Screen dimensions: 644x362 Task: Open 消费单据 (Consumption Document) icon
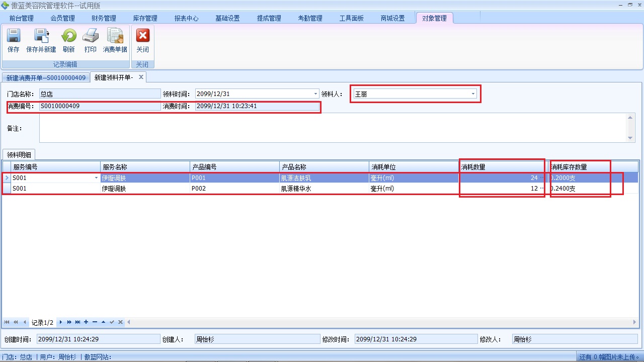point(115,40)
